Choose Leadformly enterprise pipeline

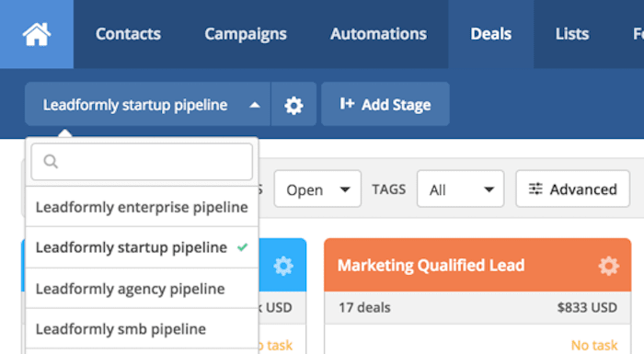click(142, 207)
